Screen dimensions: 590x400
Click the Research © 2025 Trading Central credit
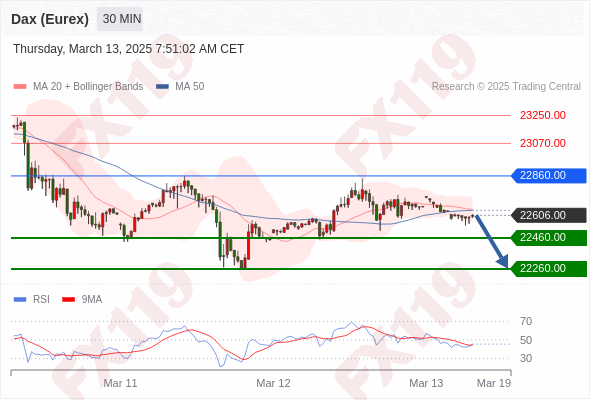click(506, 87)
